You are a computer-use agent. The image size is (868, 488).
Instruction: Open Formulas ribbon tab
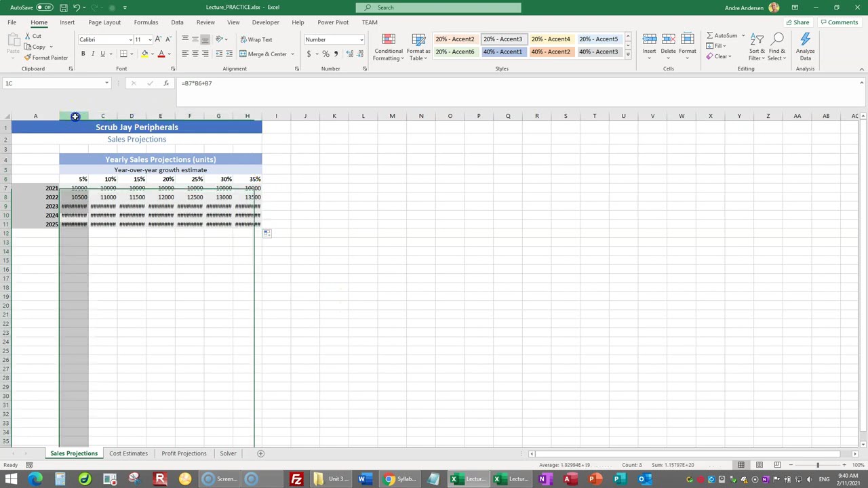(x=146, y=22)
